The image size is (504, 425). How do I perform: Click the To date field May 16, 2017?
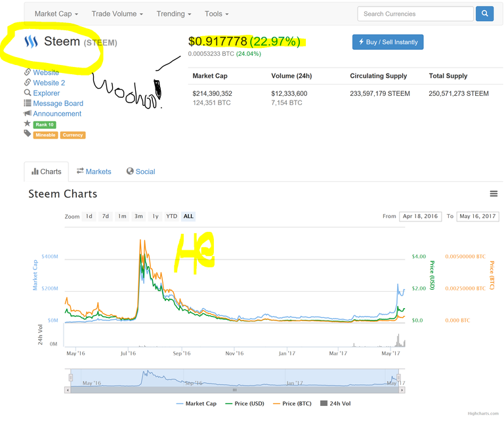click(478, 216)
